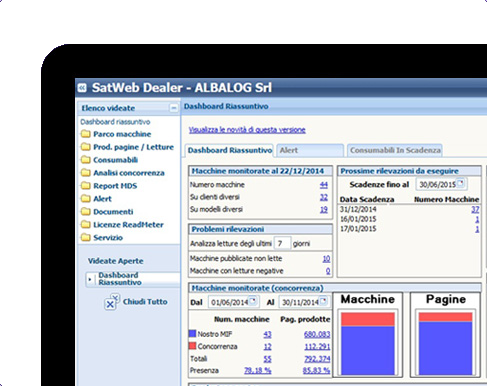Open the Consumabili folder icon

86,160
